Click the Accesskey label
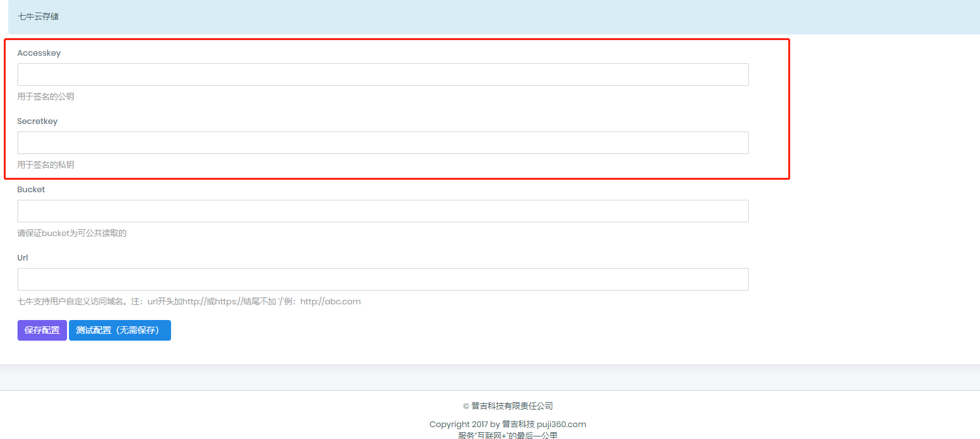 (x=39, y=53)
